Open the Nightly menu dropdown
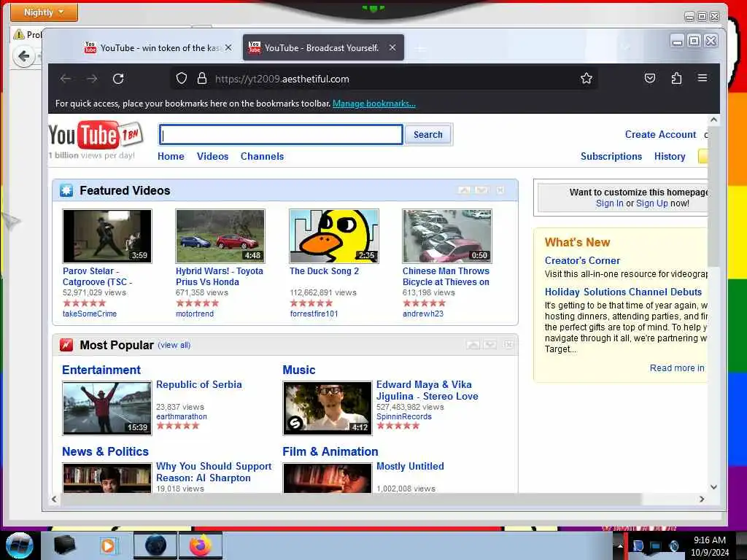The image size is (747, 560). coord(44,12)
